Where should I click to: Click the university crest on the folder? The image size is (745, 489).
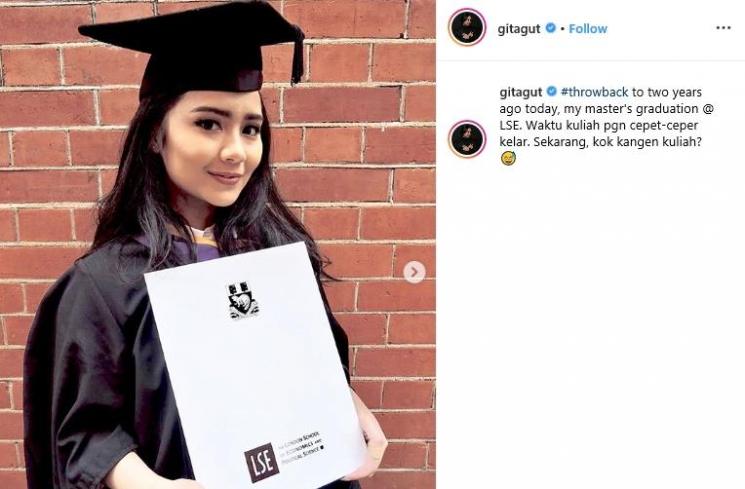(x=243, y=300)
